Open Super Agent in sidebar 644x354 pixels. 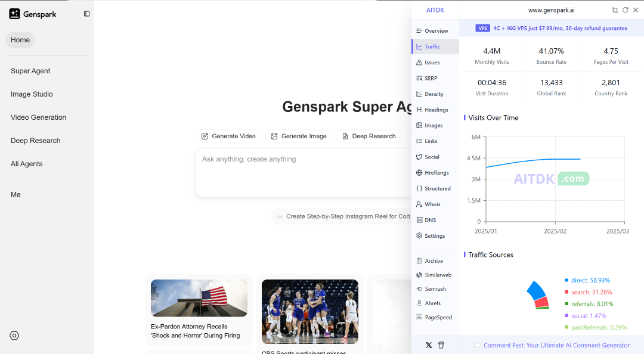30,71
